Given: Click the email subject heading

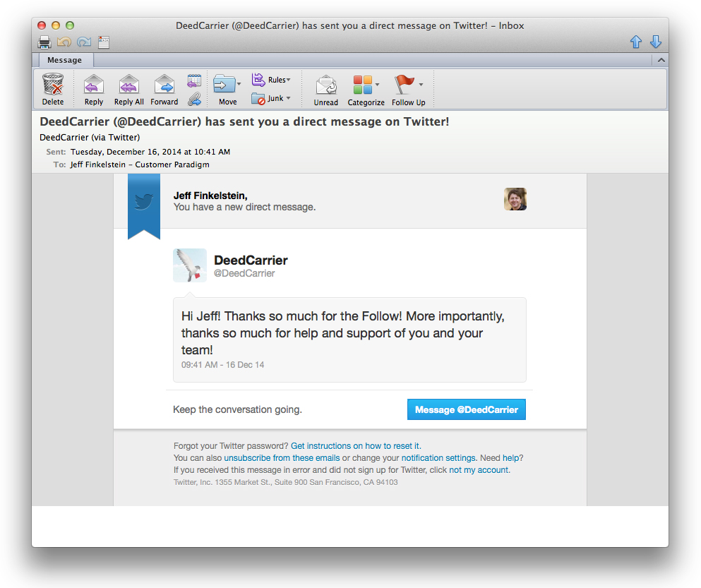Looking at the screenshot, I should pos(244,121).
